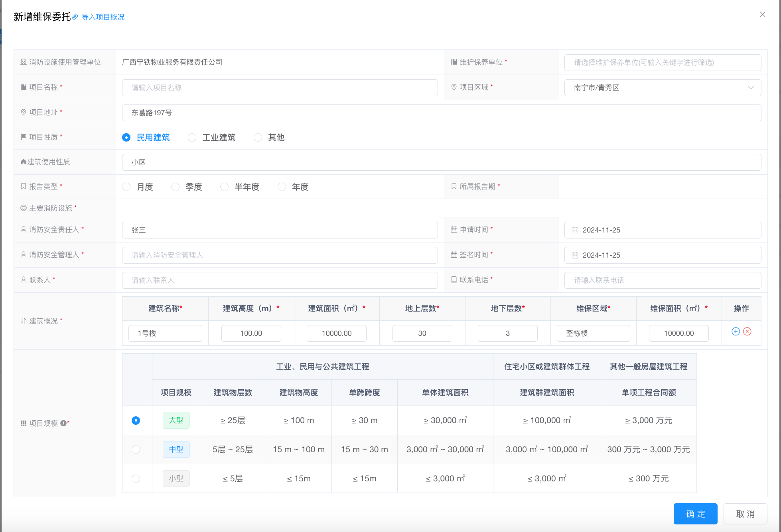Open the 签名时间 date picker field

(663, 255)
